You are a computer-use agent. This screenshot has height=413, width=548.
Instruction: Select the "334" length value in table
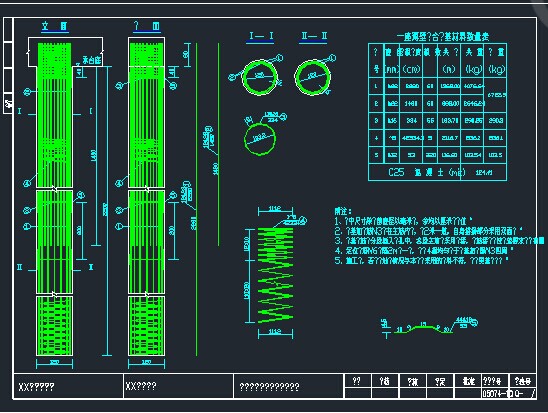(x=412, y=121)
